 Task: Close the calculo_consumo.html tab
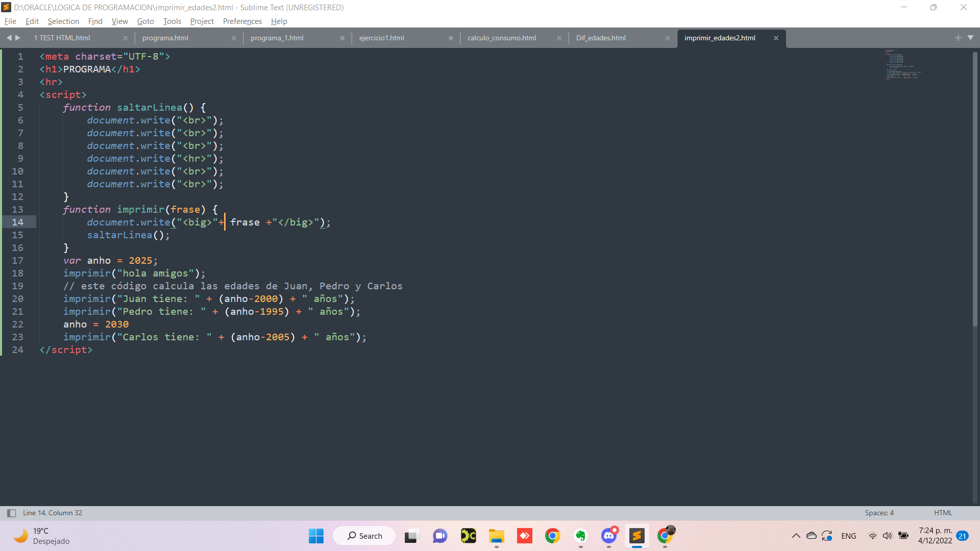point(559,38)
